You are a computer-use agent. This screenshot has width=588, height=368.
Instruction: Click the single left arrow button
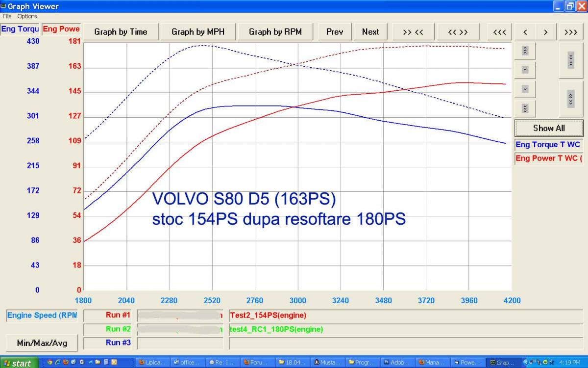(x=525, y=32)
